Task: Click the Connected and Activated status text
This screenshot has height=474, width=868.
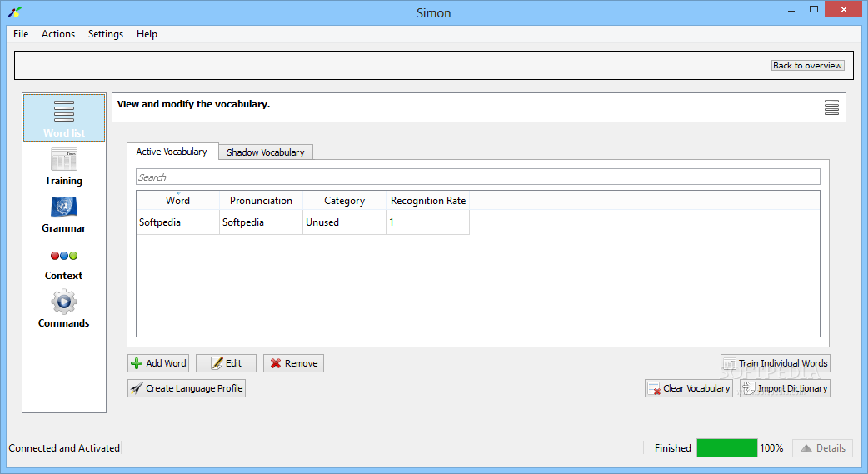Action: click(64, 448)
